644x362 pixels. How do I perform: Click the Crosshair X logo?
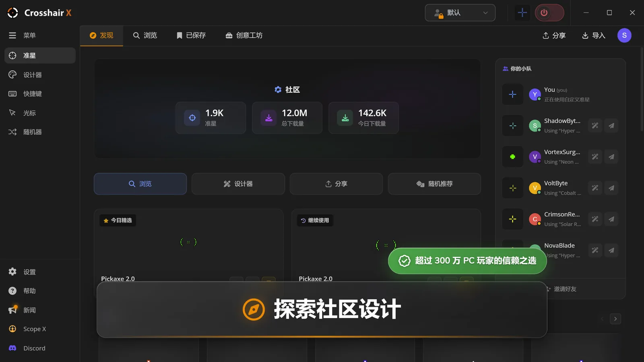click(39, 13)
